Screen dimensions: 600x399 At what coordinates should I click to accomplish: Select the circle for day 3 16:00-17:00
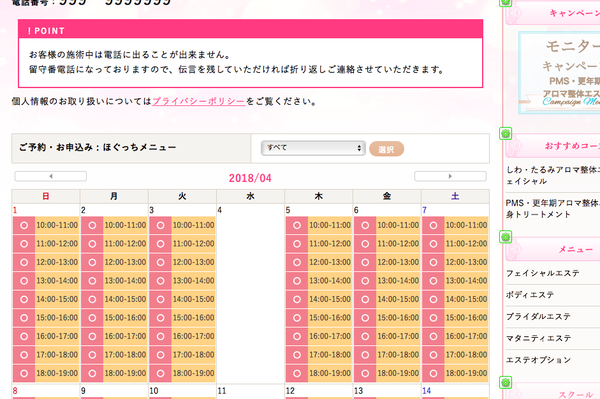[x=160, y=336]
